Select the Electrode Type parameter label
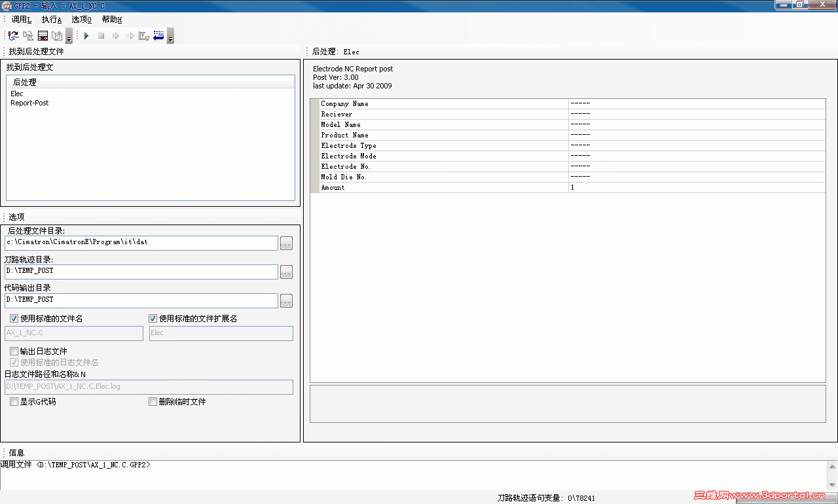The height and width of the screenshot is (504, 838). coord(348,145)
